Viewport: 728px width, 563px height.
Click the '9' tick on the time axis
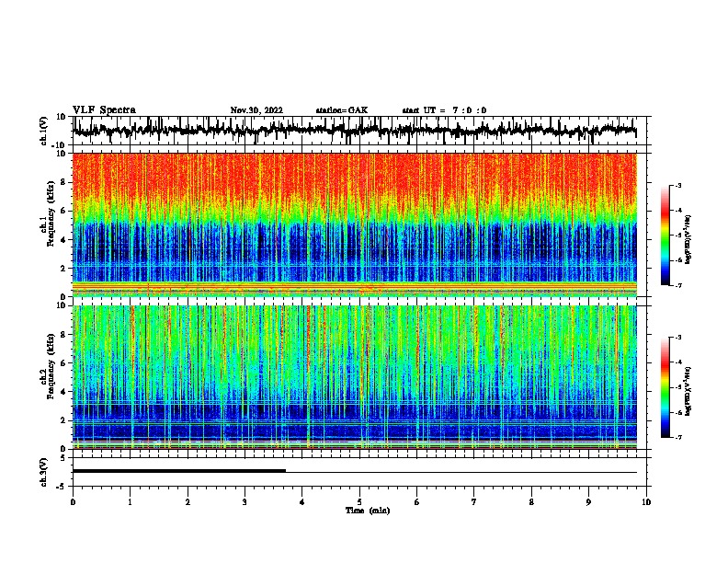588,502
